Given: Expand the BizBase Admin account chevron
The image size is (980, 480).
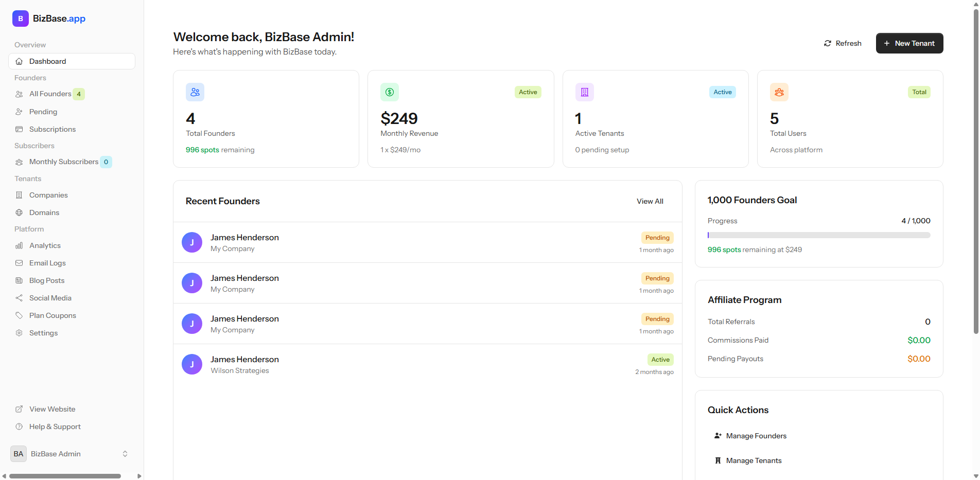Looking at the screenshot, I should click(x=125, y=454).
